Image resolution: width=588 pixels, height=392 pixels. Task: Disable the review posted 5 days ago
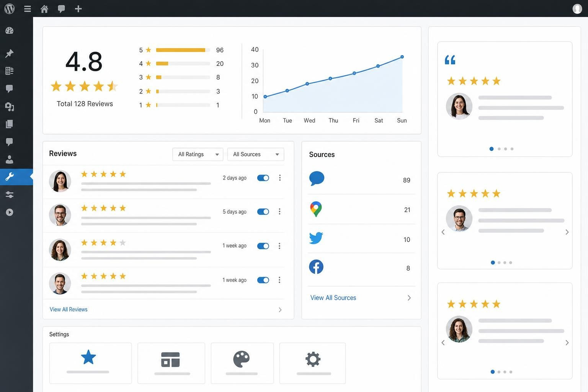point(263,212)
